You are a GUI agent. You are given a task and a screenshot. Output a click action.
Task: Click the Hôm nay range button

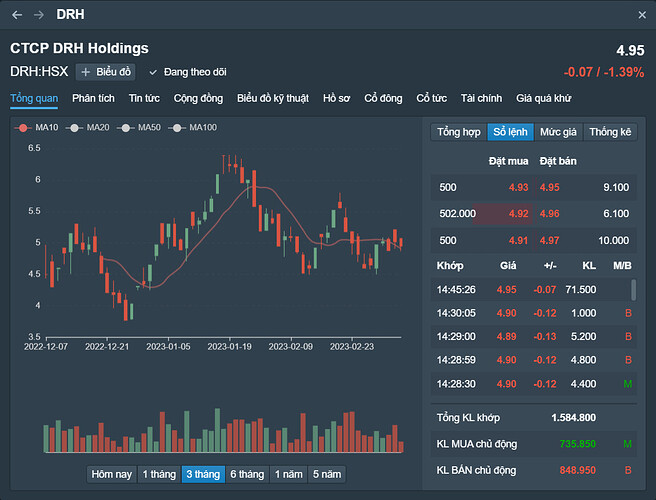pos(110,474)
